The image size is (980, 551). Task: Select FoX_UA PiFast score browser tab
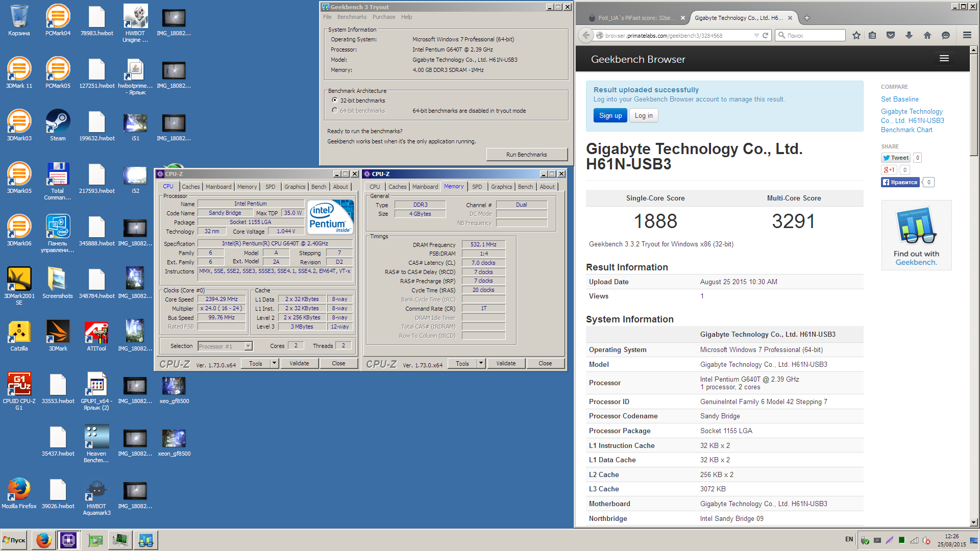coord(635,18)
